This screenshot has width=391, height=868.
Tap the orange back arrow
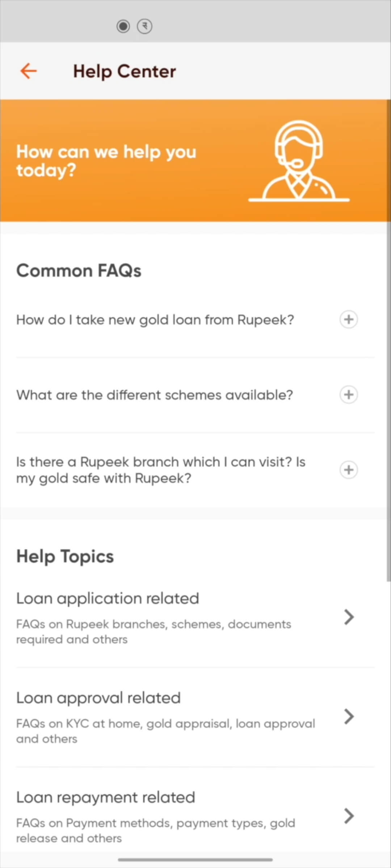click(28, 71)
